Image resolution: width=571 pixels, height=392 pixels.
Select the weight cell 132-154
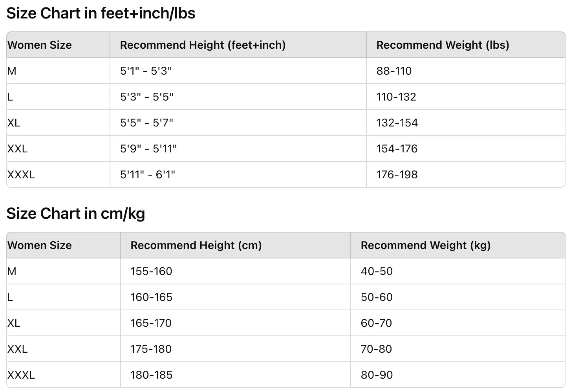(397, 123)
